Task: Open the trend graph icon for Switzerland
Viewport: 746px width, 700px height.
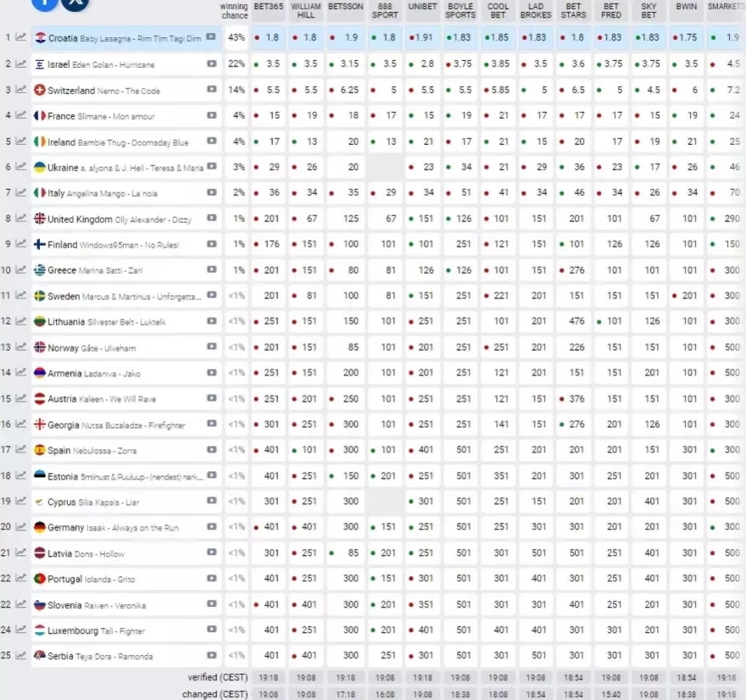Action: point(21,91)
